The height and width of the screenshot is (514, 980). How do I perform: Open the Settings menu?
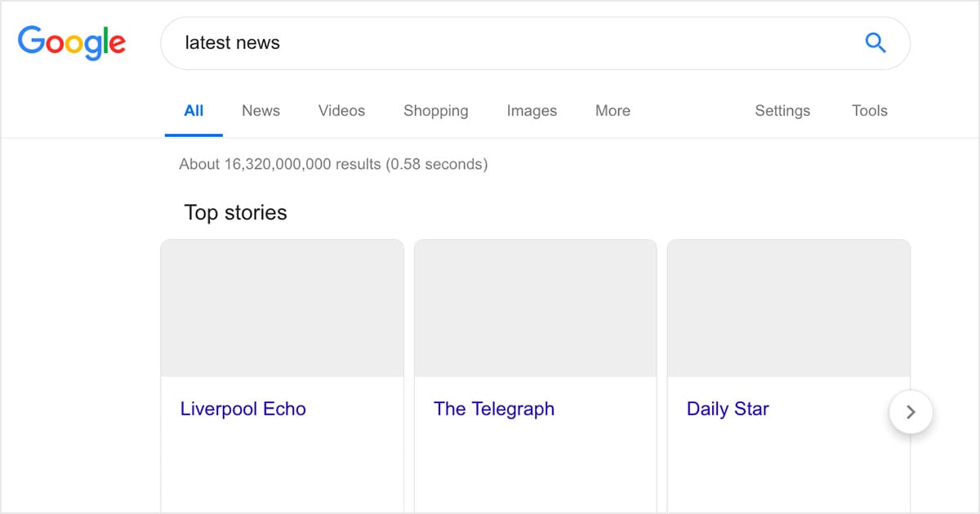pos(782,111)
